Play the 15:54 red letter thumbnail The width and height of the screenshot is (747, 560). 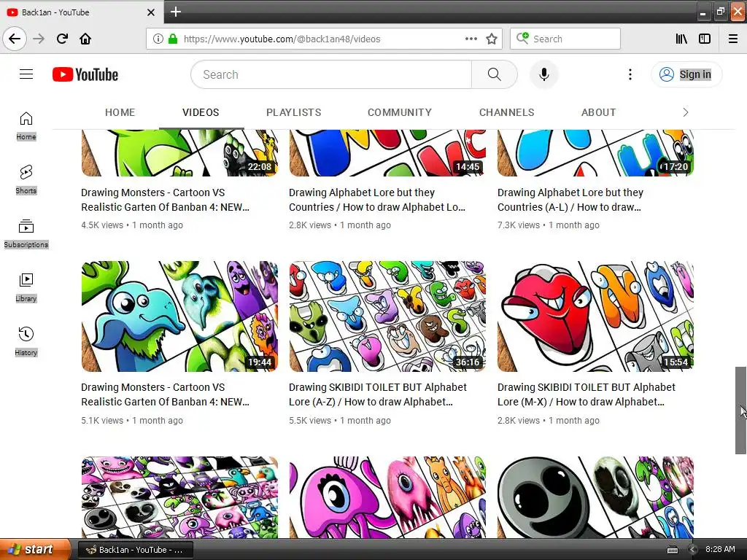tap(595, 316)
